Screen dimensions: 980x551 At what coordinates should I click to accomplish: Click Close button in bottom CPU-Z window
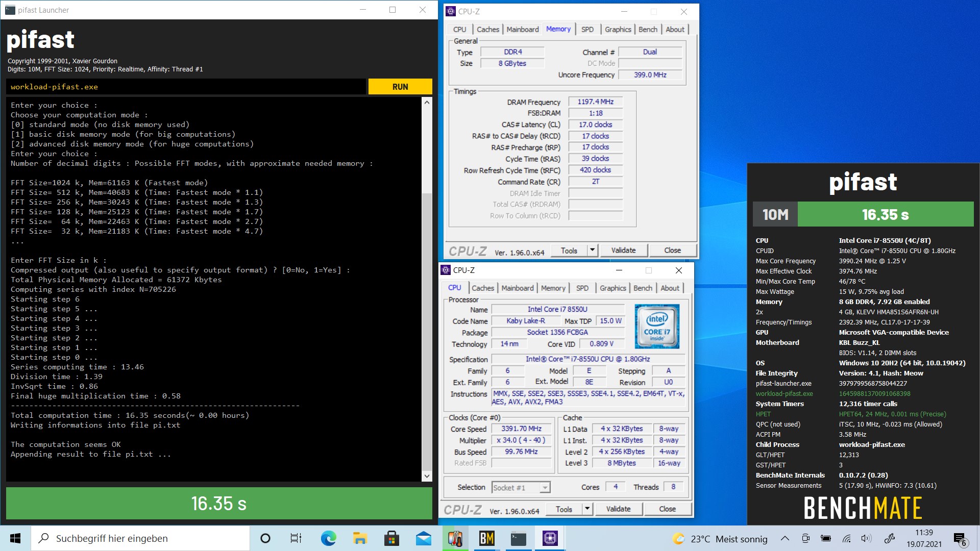tap(667, 509)
